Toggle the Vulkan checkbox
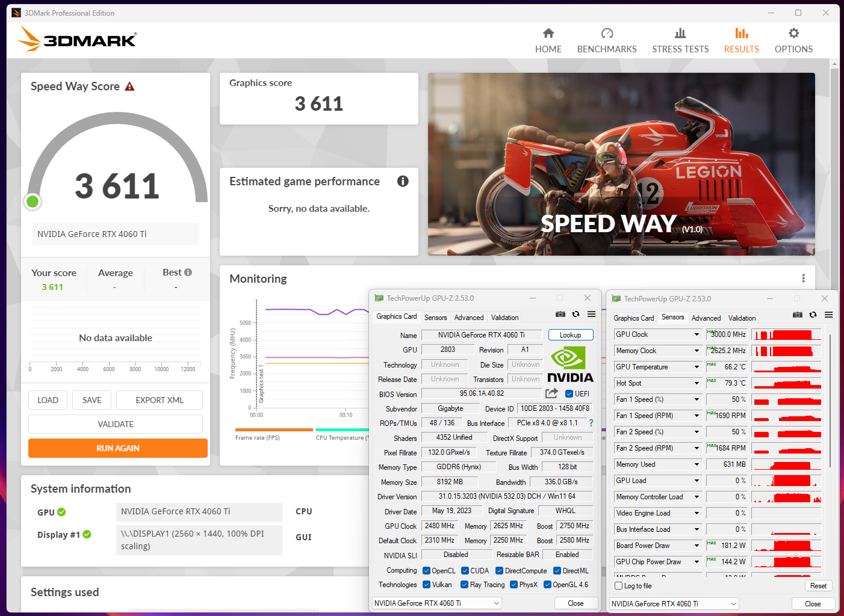This screenshot has height=616, width=844. (426, 585)
